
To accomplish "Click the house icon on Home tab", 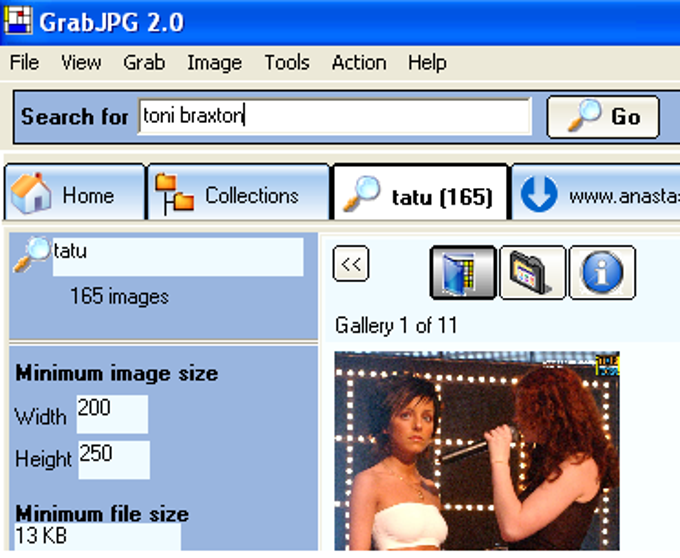I will coord(30,193).
